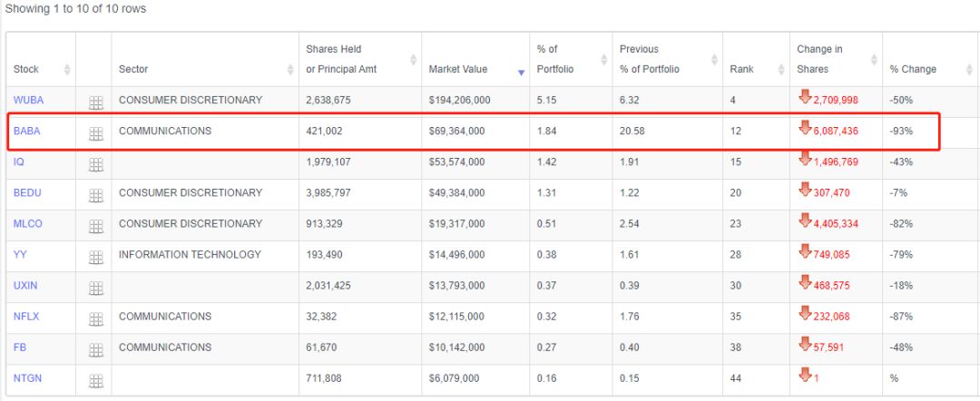Click the red down arrow next to 468,575
Image resolution: width=980 pixels, height=401 pixels.
(x=804, y=282)
